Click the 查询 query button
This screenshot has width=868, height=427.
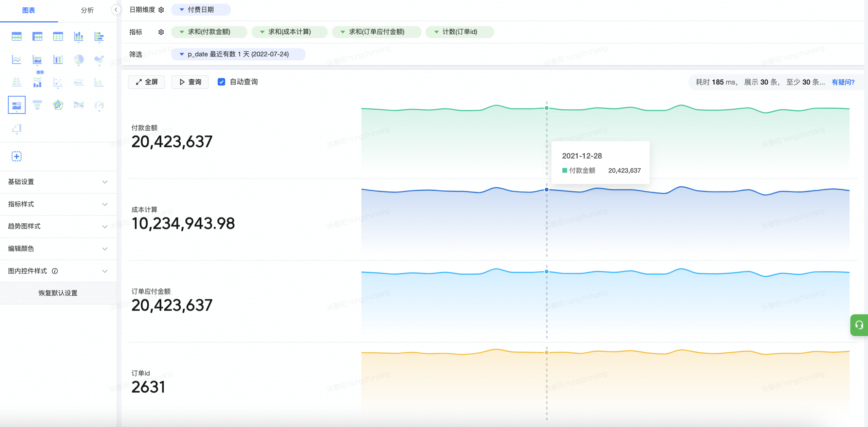click(190, 82)
